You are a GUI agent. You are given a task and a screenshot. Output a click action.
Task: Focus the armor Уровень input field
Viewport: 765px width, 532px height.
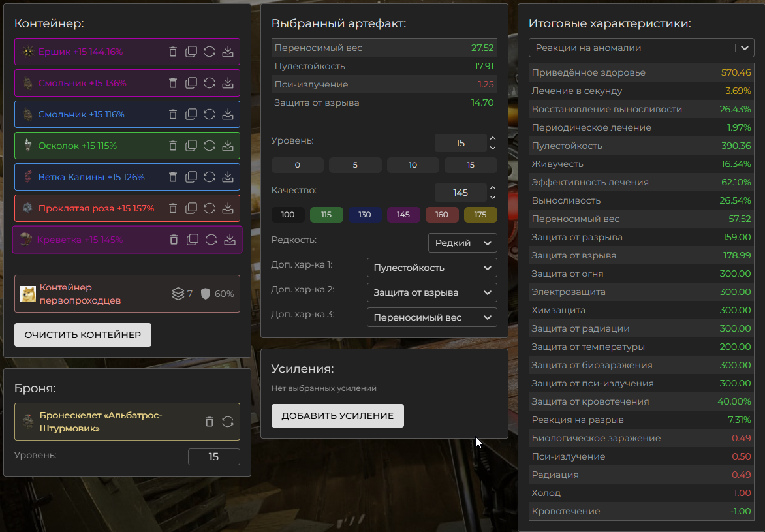click(x=213, y=457)
